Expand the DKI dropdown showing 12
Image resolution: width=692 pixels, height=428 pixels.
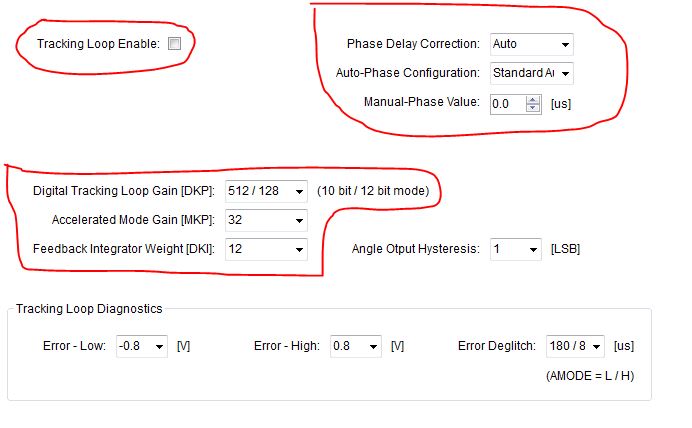tap(266, 249)
